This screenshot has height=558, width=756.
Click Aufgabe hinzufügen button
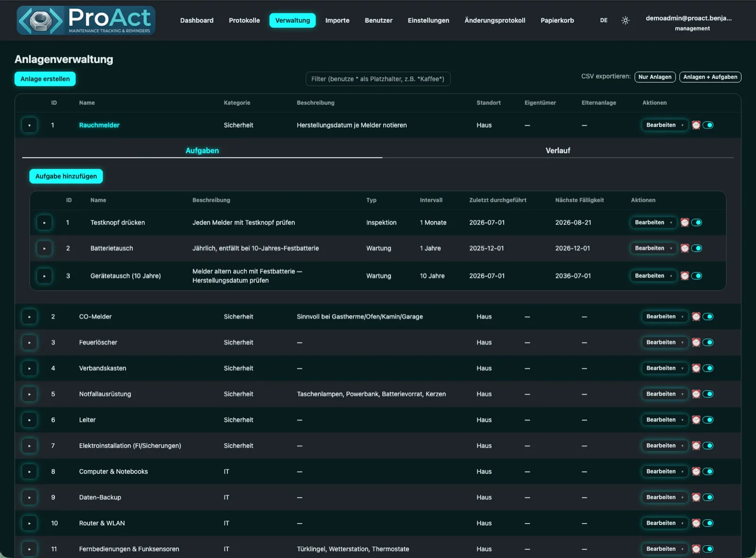(x=66, y=176)
